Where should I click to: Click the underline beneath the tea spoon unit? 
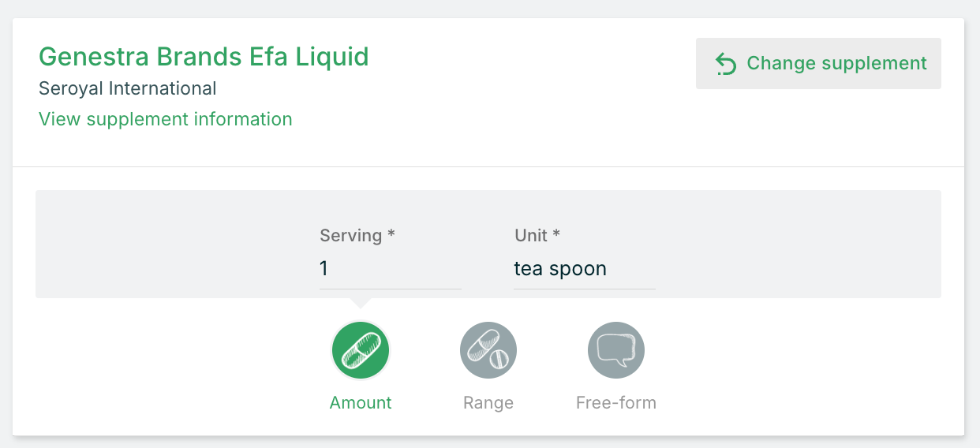click(x=584, y=289)
